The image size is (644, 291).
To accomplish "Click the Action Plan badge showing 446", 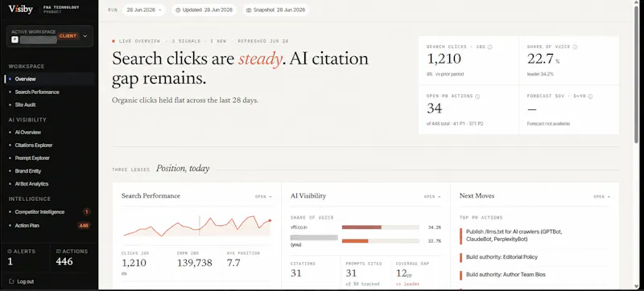I will click(84, 225).
